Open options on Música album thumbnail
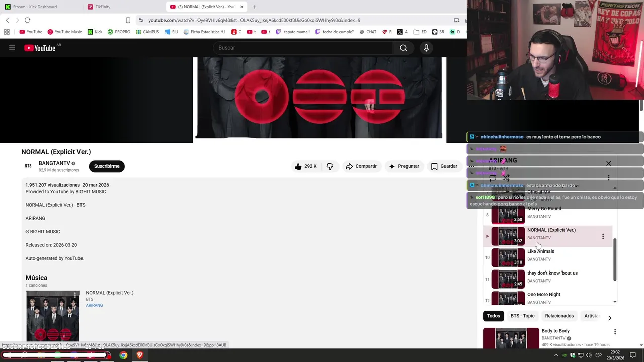Screen dimensions: 644x362 click(75, 295)
